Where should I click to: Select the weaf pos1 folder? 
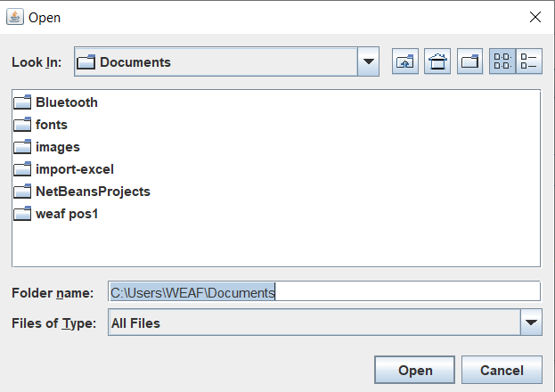click(x=66, y=214)
